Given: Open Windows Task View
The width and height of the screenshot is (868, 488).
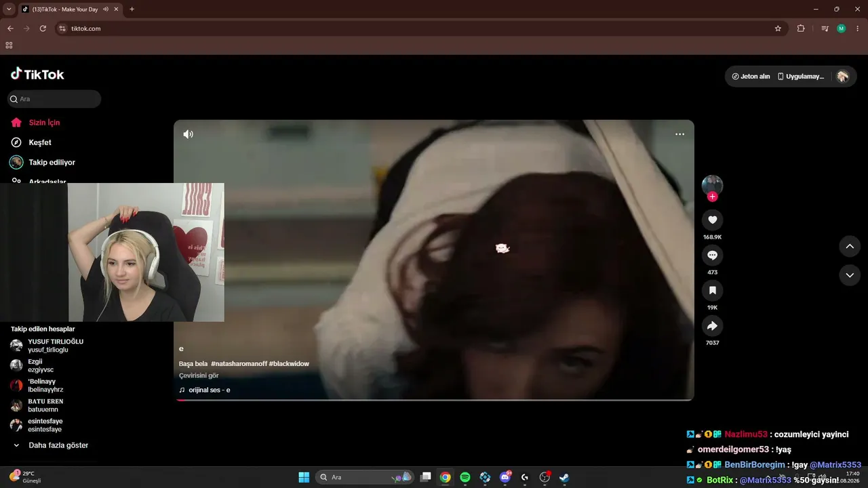Looking at the screenshot, I should [426, 477].
